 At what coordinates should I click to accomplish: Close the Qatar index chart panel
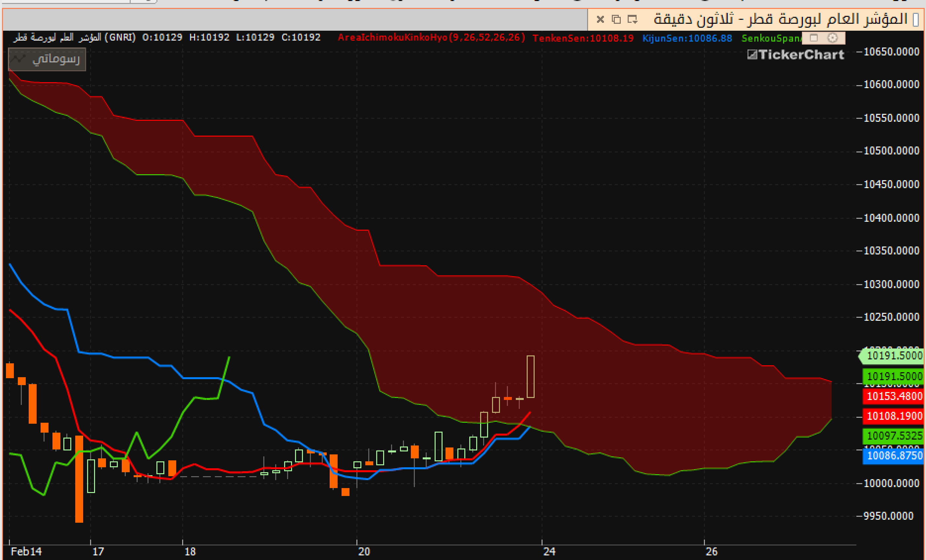pyautogui.click(x=600, y=19)
